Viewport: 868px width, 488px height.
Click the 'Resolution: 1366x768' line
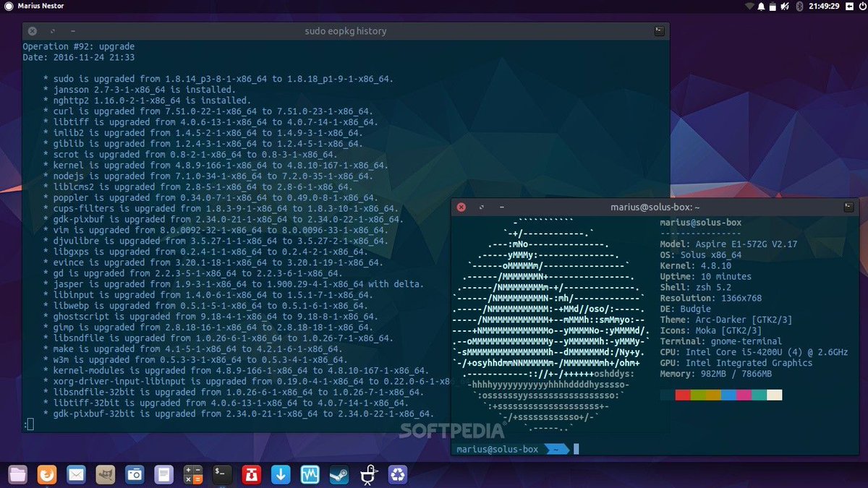711,298
